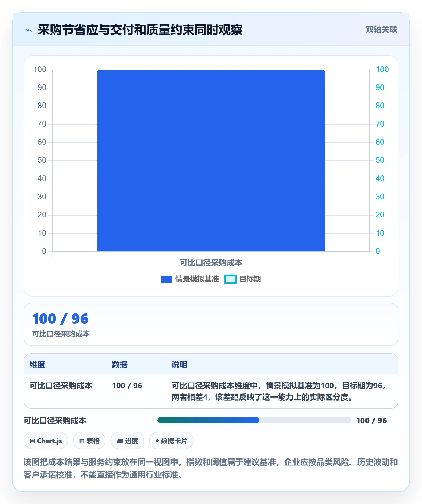Click the 100 / 96 value beside progress bar
The width and height of the screenshot is (422, 504).
tap(371, 421)
